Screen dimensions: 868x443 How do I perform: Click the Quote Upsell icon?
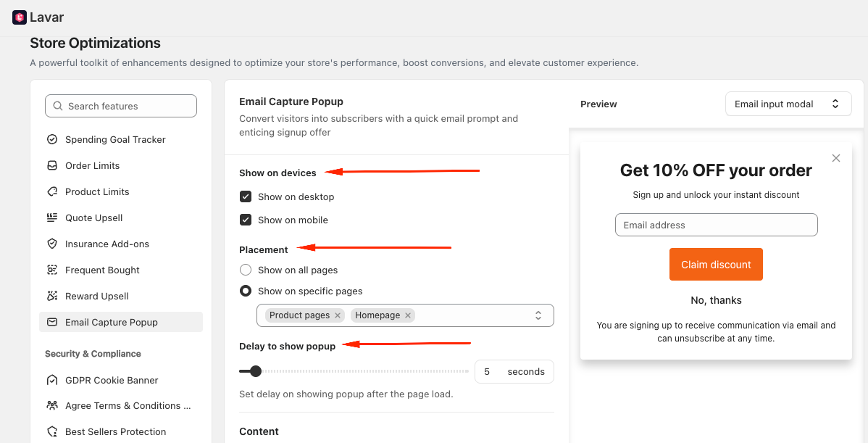[52, 218]
